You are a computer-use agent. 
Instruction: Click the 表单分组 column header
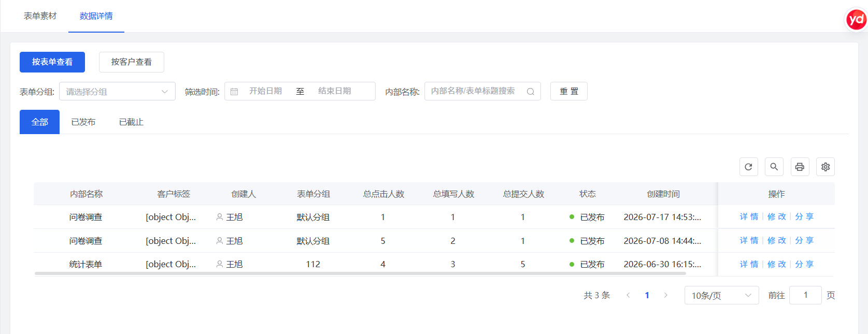pyautogui.click(x=314, y=194)
